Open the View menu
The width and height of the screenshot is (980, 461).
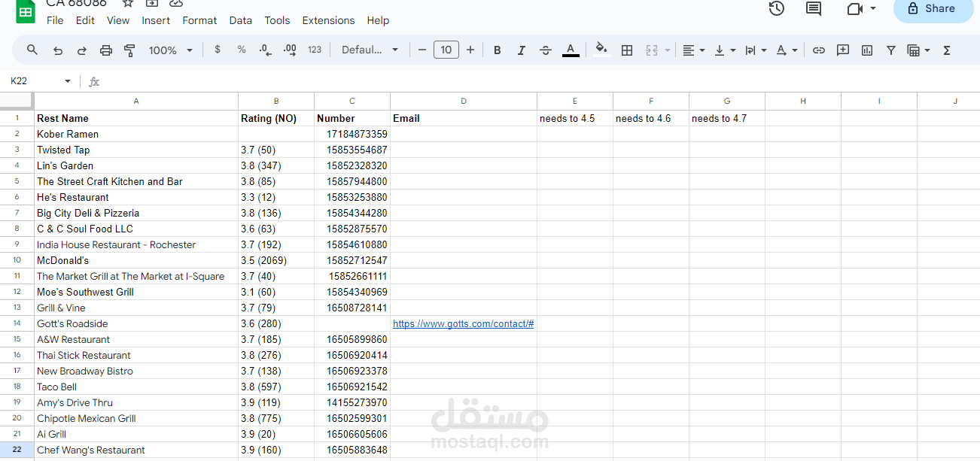[x=118, y=20]
